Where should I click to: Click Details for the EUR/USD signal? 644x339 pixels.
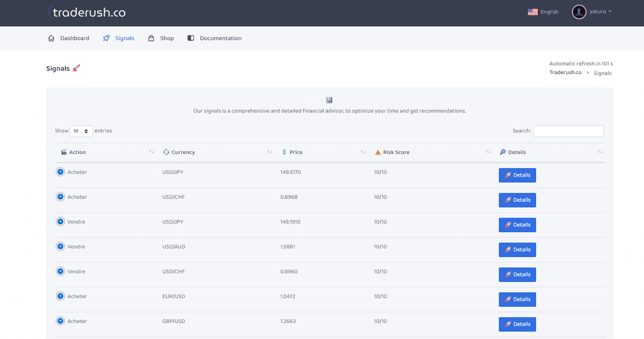coord(517,299)
